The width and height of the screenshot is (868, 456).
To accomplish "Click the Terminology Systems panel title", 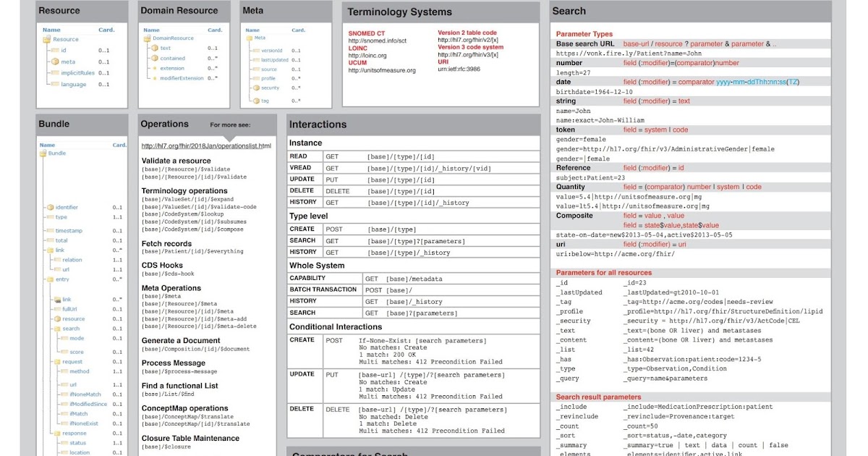I will [x=399, y=12].
